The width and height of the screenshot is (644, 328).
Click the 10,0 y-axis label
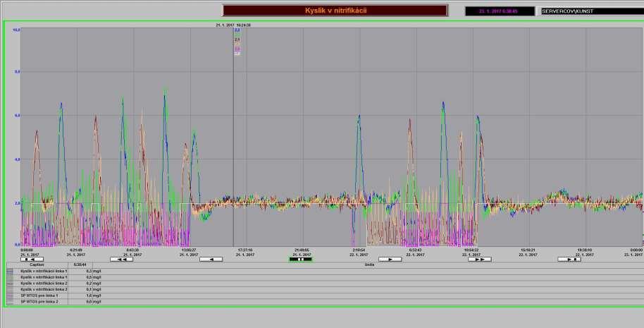[x=17, y=30]
